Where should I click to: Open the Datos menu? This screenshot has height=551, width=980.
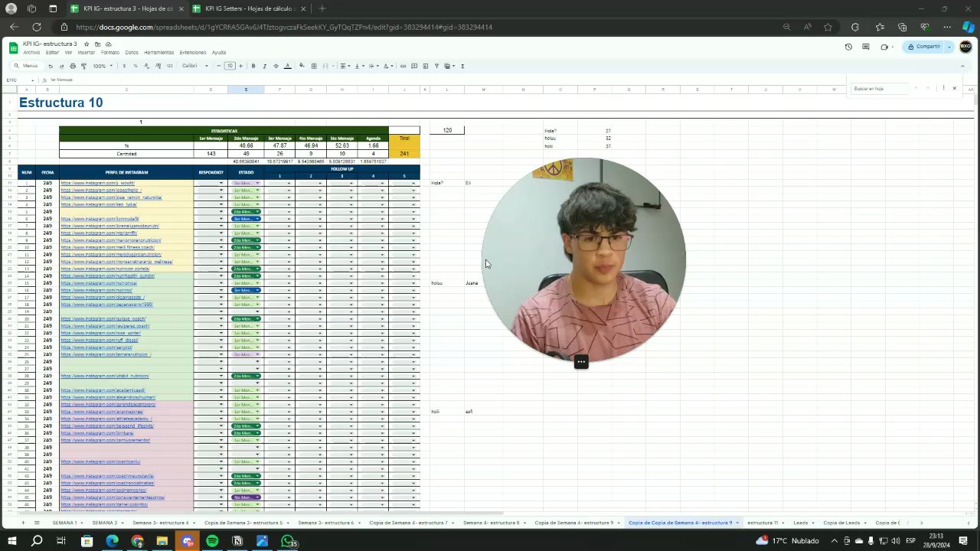[132, 53]
